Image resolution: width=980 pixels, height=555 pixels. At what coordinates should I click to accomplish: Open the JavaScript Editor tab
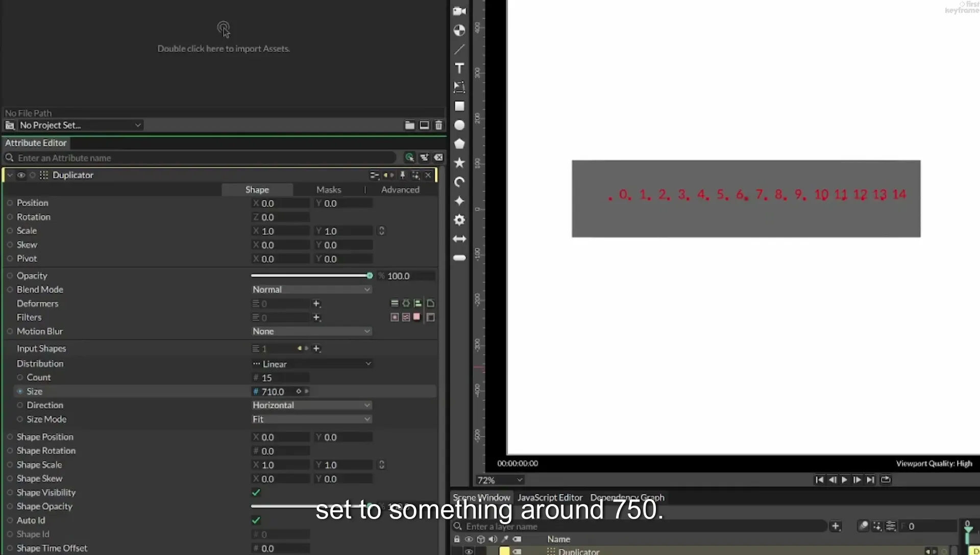click(550, 497)
